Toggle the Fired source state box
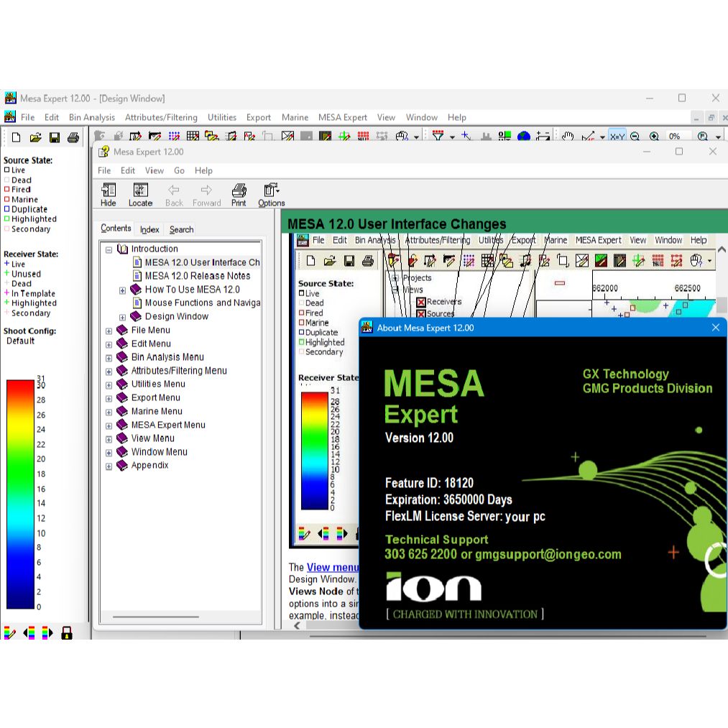 7,190
